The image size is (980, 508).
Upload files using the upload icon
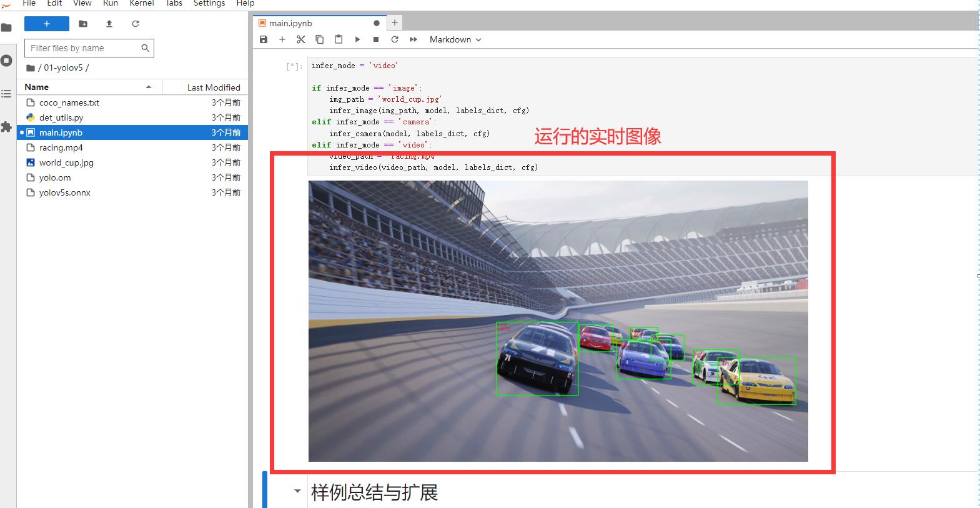point(109,24)
